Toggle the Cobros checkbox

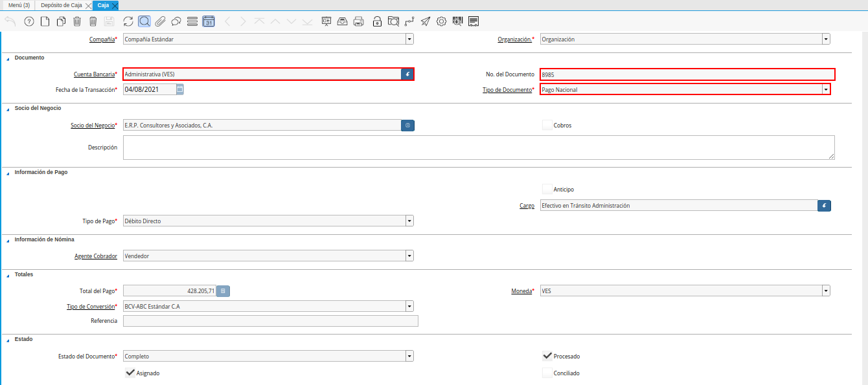click(547, 125)
